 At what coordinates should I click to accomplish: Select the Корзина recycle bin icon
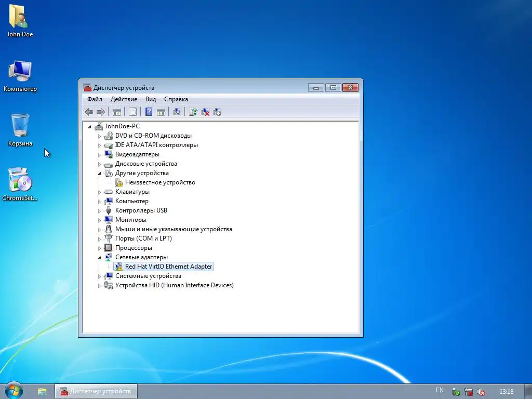[20, 130]
